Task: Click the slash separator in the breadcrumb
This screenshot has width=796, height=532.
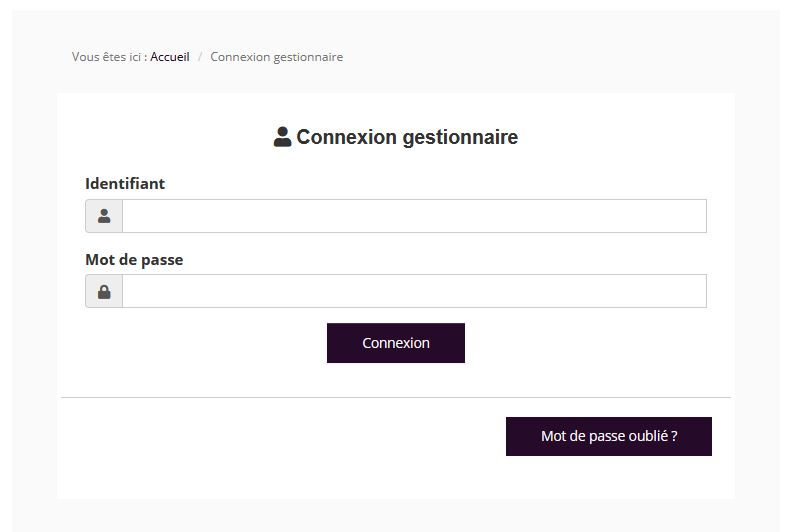Action: [200, 57]
